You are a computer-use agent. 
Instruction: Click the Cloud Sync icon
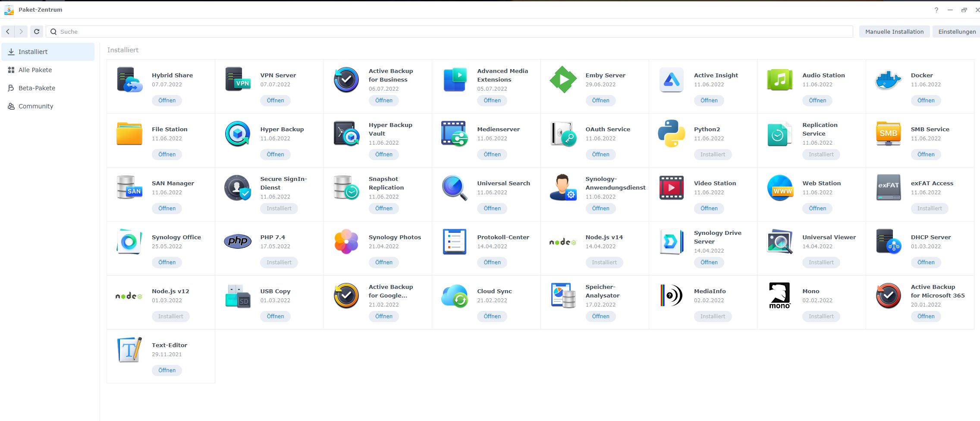pos(455,295)
